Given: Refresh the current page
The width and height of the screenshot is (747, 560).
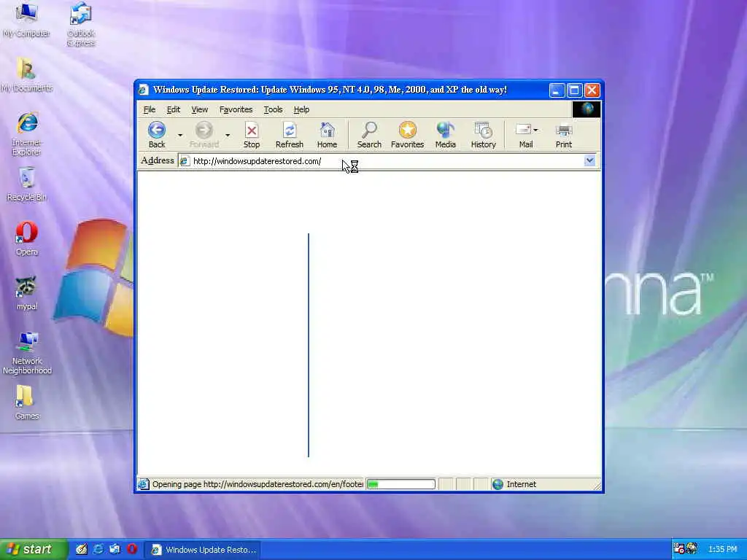Looking at the screenshot, I should pyautogui.click(x=289, y=135).
